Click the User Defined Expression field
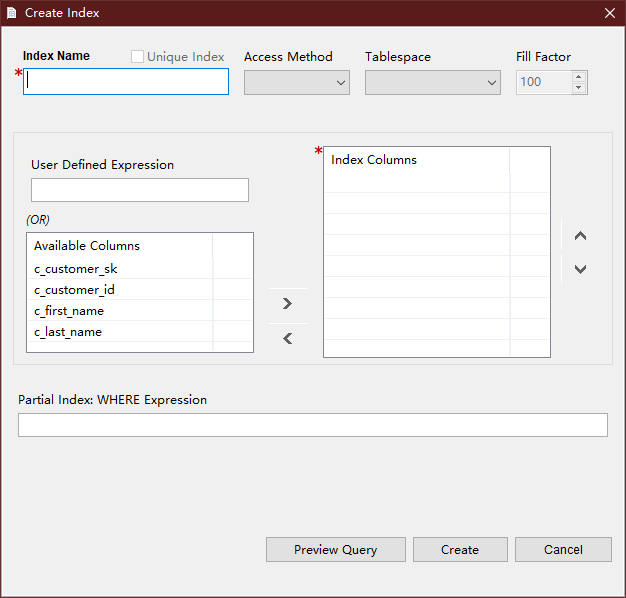Image resolution: width=626 pixels, height=598 pixels. click(x=140, y=190)
